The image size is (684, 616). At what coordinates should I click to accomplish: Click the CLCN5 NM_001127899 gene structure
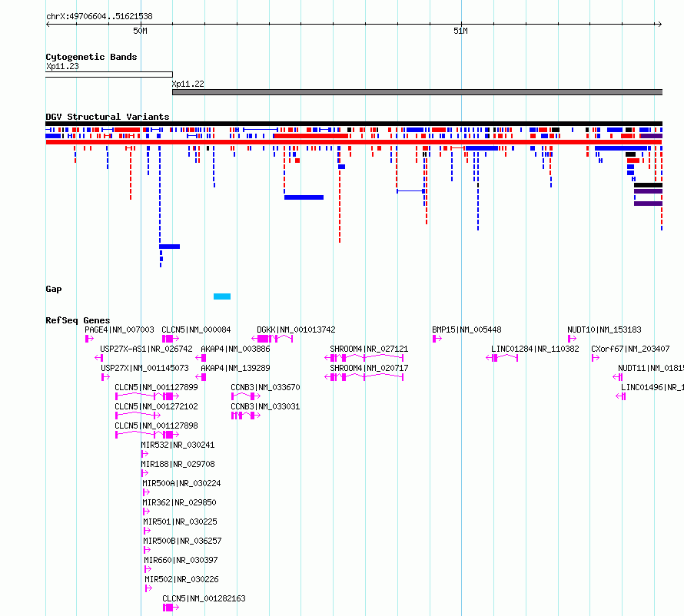coord(148,396)
